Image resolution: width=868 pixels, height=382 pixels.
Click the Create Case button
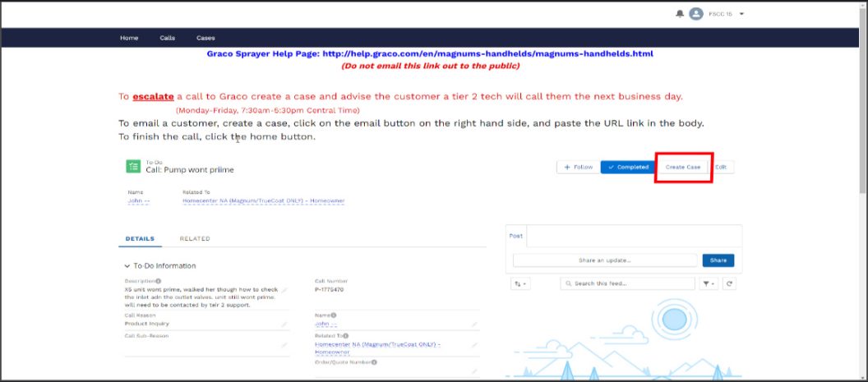(x=682, y=168)
